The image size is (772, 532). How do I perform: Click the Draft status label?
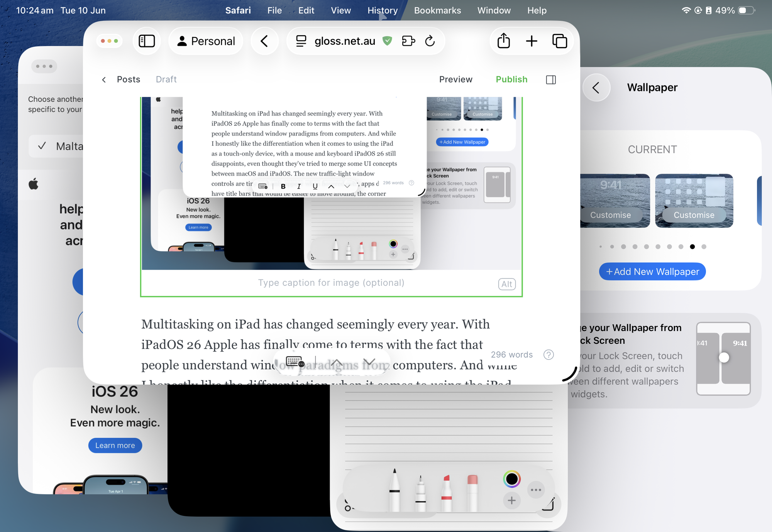coord(166,79)
